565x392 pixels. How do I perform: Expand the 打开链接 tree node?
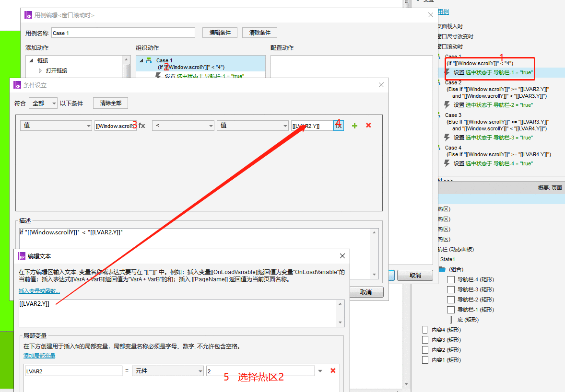[40, 70]
